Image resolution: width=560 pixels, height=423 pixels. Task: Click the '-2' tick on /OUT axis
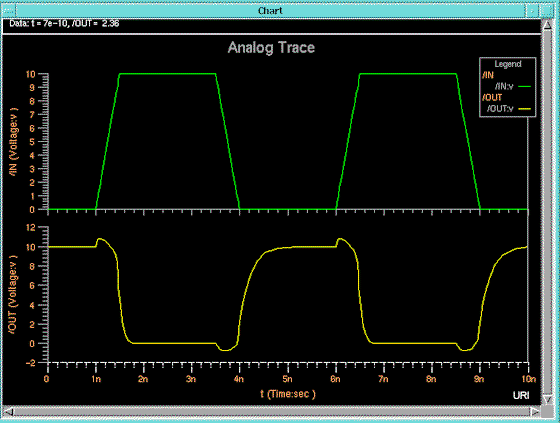31,363
